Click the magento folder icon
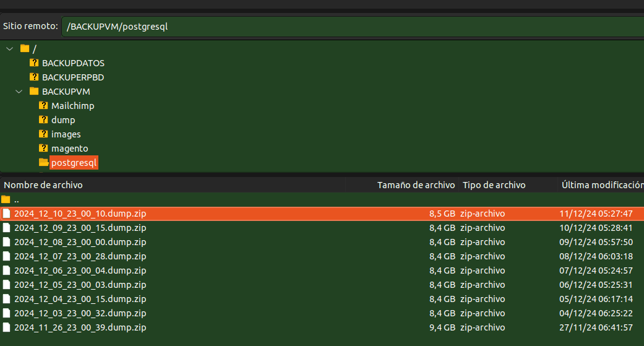Image resolution: width=644 pixels, height=346 pixels. 43,149
